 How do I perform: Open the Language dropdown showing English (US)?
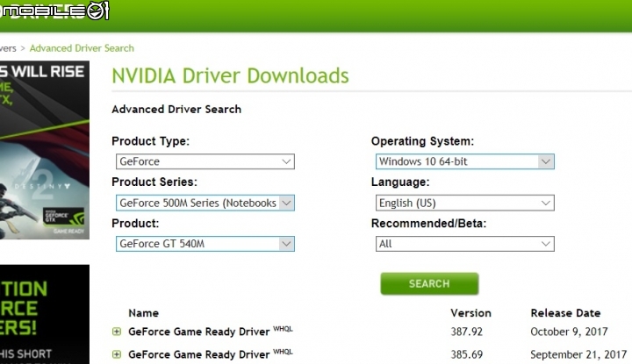[464, 203]
